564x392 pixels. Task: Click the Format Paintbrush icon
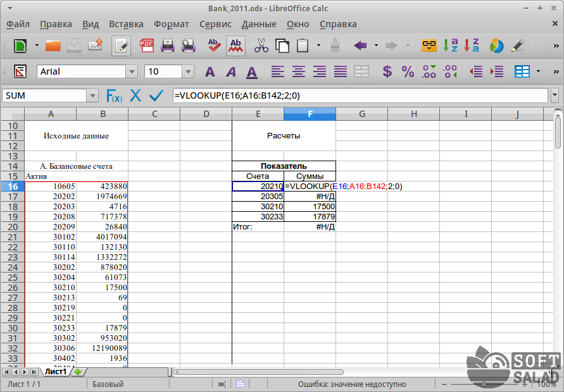click(x=335, y=46)
